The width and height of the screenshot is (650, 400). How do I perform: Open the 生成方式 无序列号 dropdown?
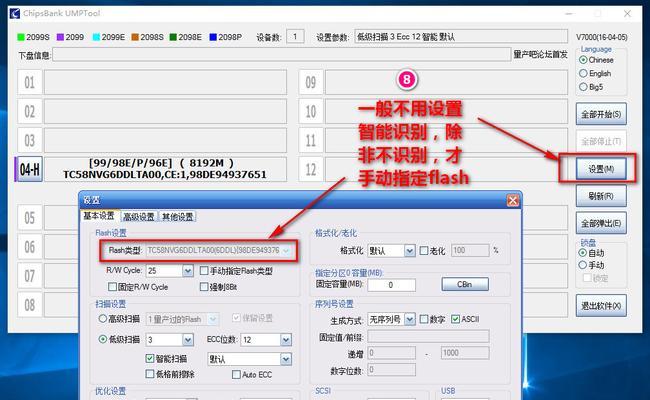click(x=410, y=319)
